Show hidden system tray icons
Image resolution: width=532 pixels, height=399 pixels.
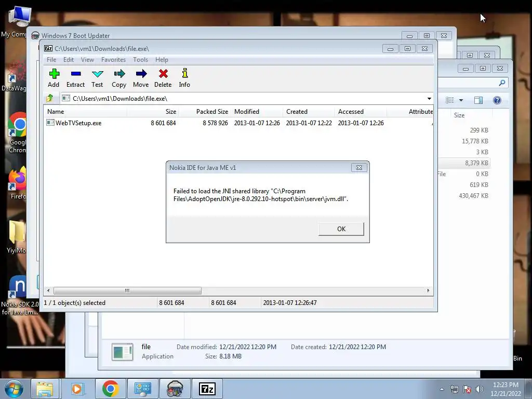tap(442, 389)
